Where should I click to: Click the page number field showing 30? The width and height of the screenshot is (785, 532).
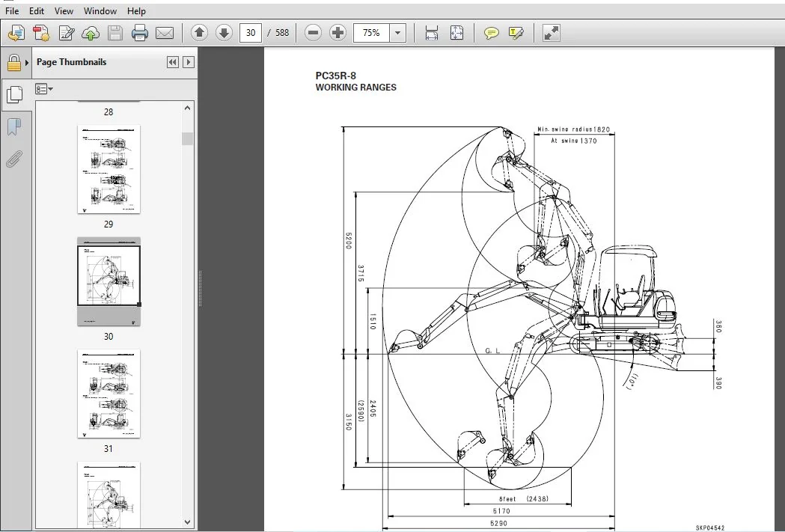[x=251, y=33]
